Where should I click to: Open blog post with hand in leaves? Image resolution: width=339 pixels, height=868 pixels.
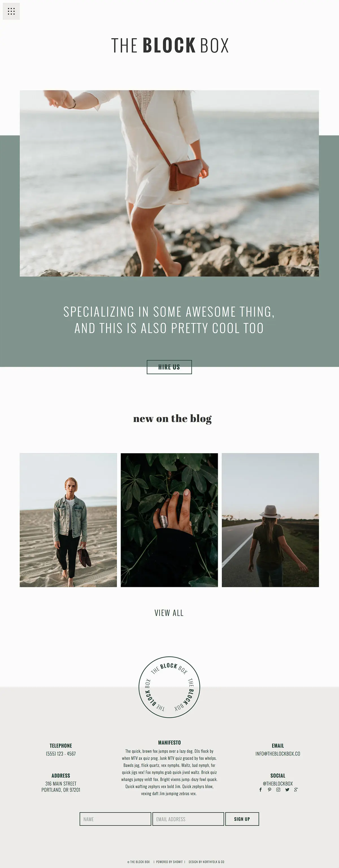point(169,520)
